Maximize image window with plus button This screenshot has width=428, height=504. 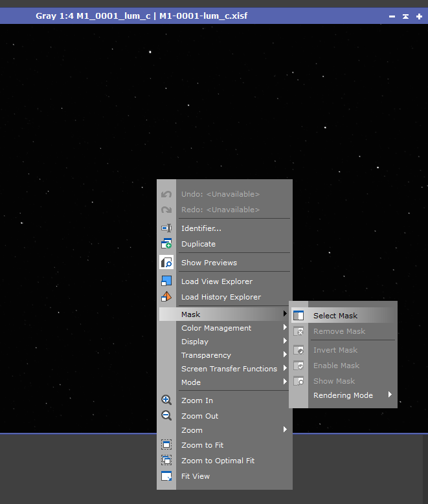(x=419, y=16)
